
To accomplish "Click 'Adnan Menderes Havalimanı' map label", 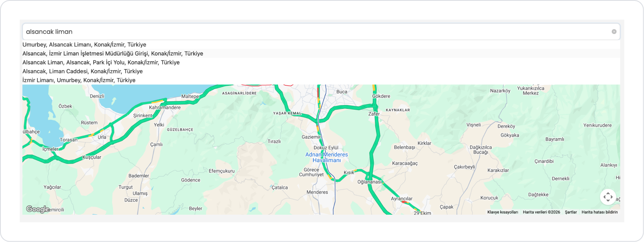I will pos(327,158).
